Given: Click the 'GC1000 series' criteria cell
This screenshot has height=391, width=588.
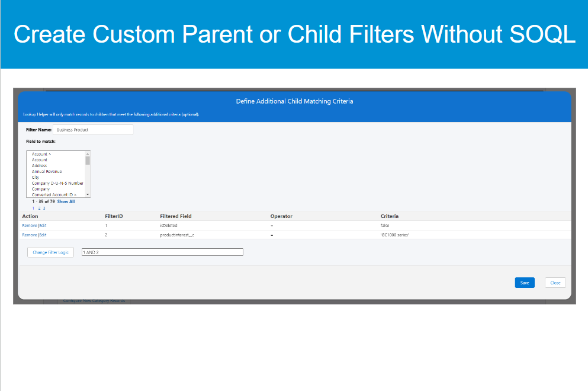Looking at the screenshot, I should pyautogui.click(x=394, y=235).
